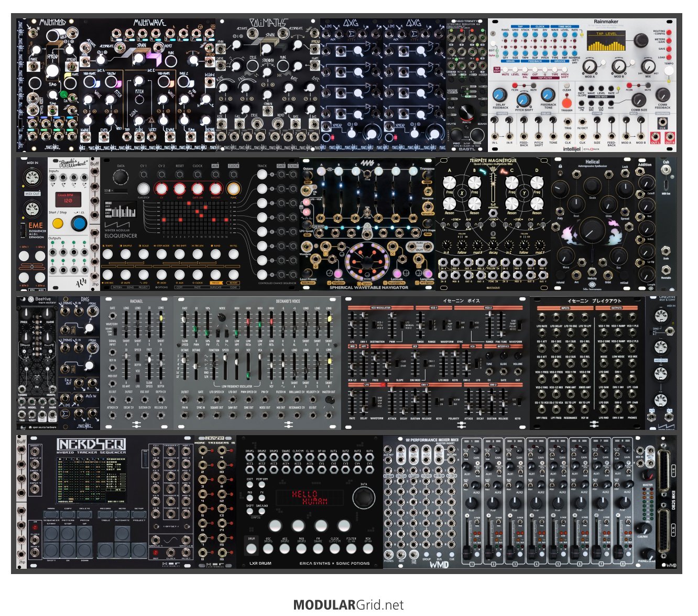This screenshot has width=698, height=616.
Task: Click the Rainmaker SAVE button
Action: 670,49
